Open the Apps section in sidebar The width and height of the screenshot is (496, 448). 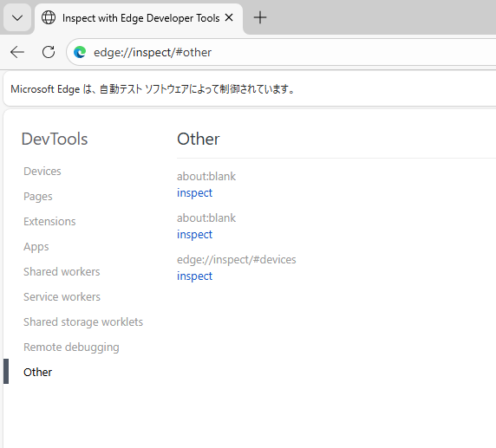click(x=36, y=247)
